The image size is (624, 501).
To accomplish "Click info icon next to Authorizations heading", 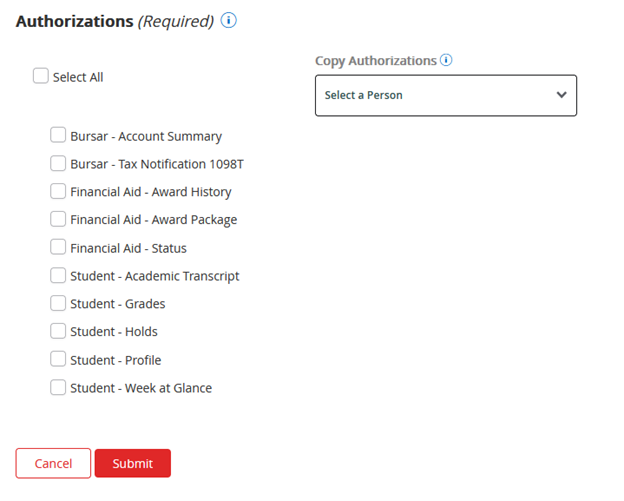I will pos(228,21).
